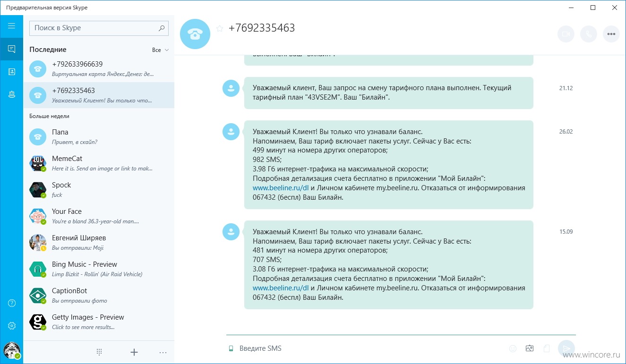Start a voice call with +7692335463
Screen dimensions: 626x364
589,34
